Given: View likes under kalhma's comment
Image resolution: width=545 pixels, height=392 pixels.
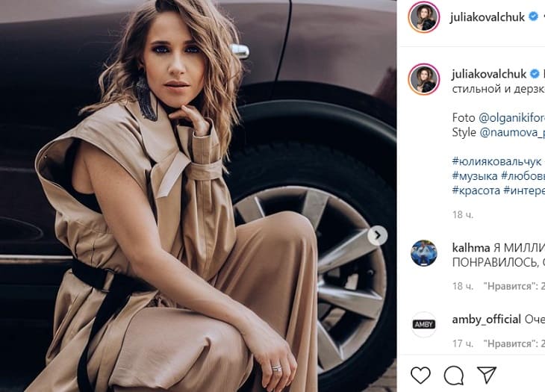Looking at the screenshot, I should click(x=514, y=285).
